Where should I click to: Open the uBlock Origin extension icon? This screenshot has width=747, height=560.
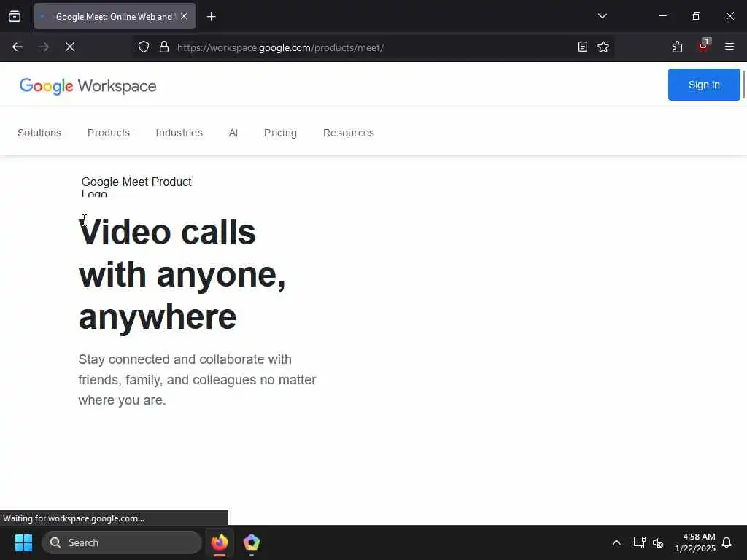[704, 46]
